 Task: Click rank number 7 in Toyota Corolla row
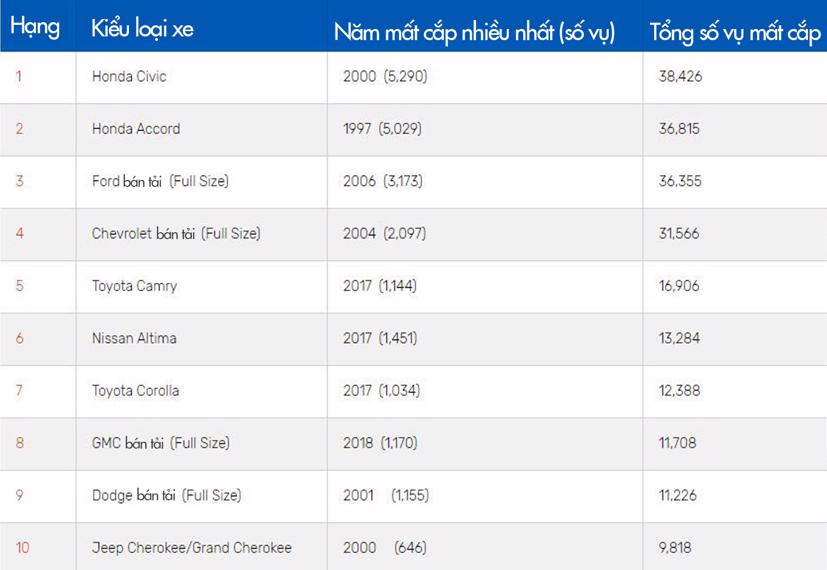[20, 391]
